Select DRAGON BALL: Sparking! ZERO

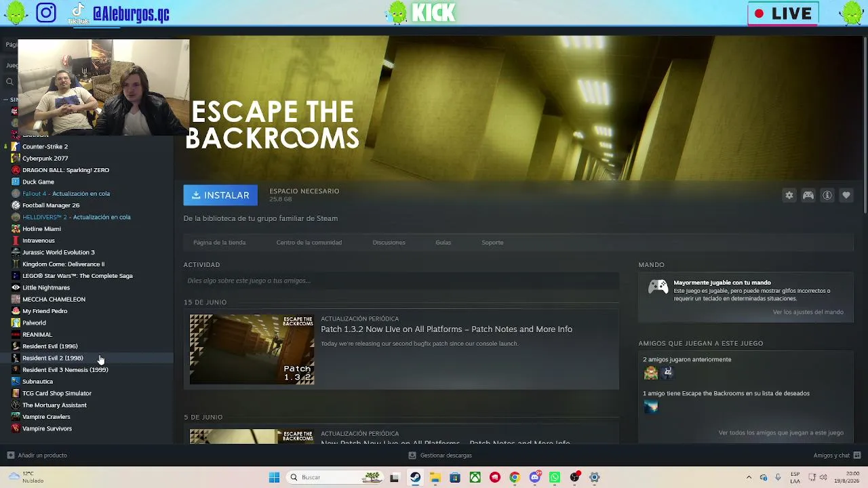pos(65,170)
